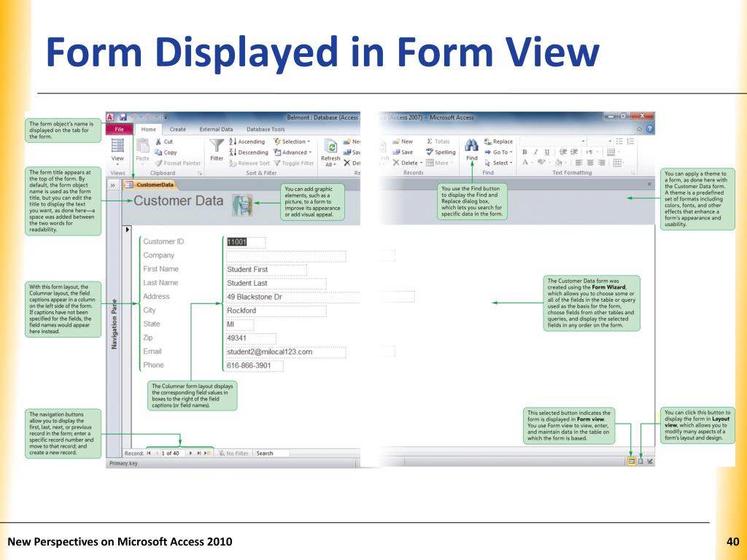The width and height of the screenshot is (747, 560).
Task: Open the Advanced filter dropdown
Action: tap(293, 152)
